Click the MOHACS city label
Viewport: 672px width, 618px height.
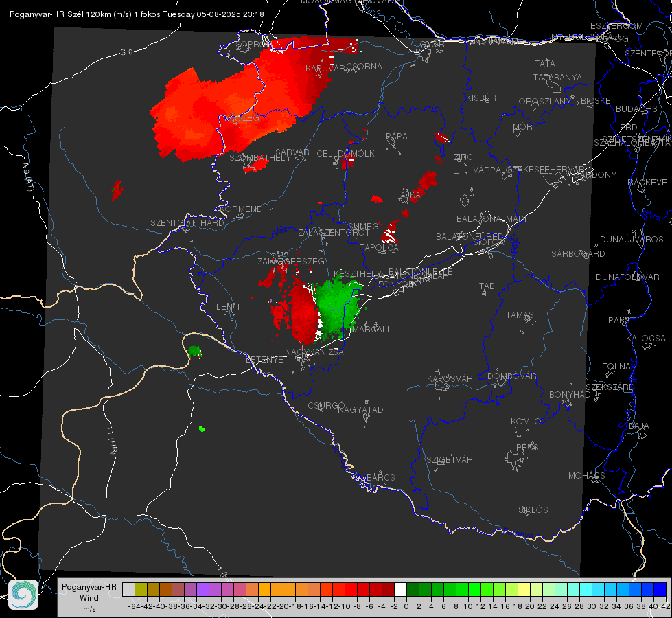587,475
